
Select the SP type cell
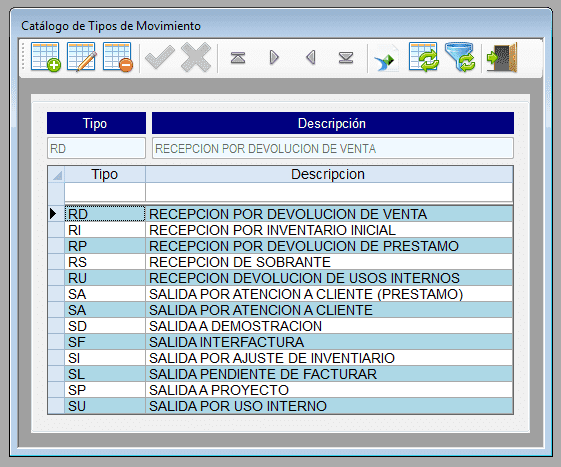click(105, 390)
